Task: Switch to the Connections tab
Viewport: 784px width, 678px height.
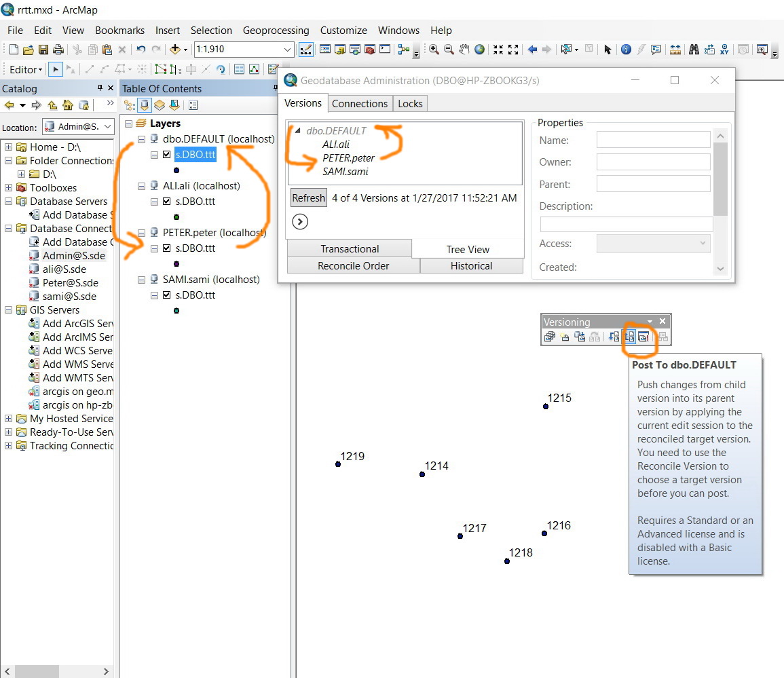Action: tap(360, 103)
